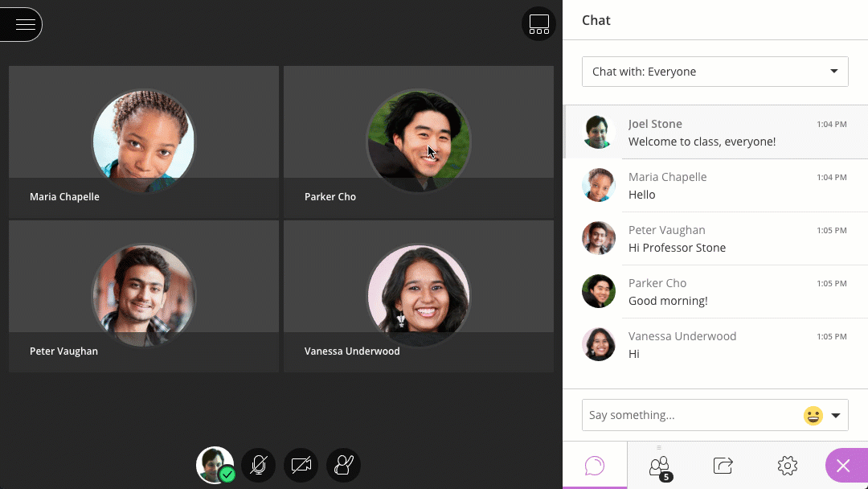Click the Parker Cho name label on tile
868x489 pixels.
pos(330,196)
